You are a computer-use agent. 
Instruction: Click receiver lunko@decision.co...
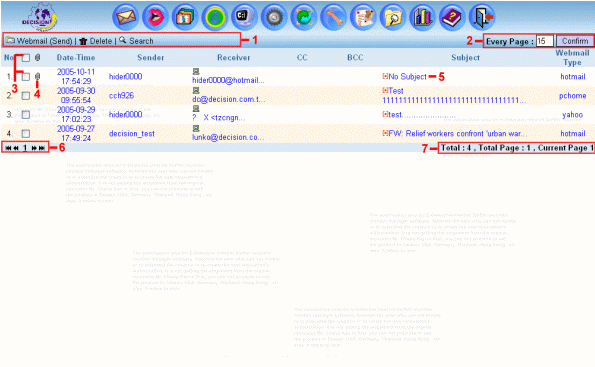pyautogui.click(x=228, y=137)
